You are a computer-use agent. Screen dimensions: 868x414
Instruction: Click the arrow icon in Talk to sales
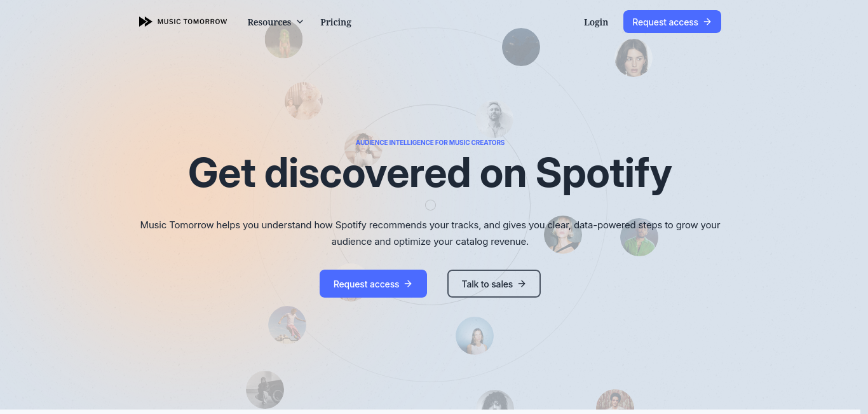(x=522, y=284)
